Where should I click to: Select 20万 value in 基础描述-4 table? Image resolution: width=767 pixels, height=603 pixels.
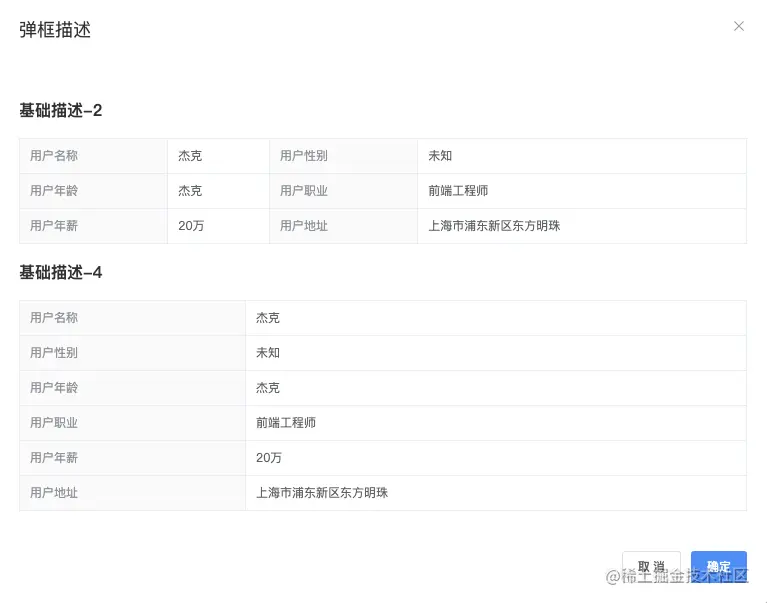click(269, 458)
